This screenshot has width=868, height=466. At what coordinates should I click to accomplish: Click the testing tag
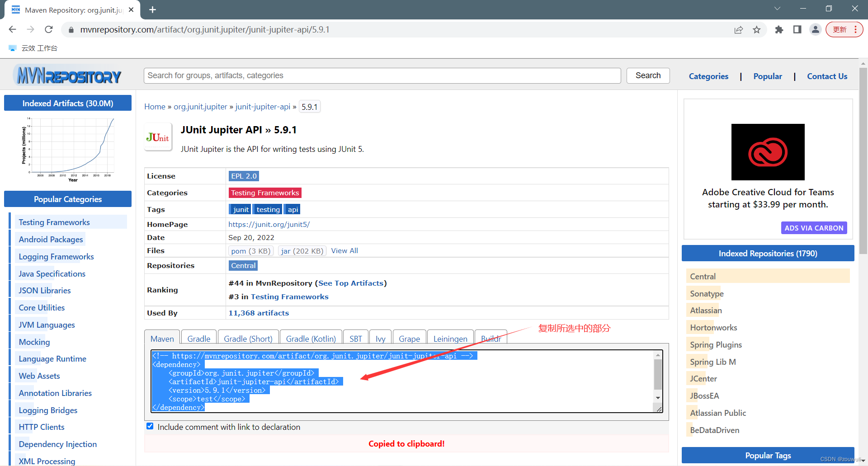tap(268, 209)
